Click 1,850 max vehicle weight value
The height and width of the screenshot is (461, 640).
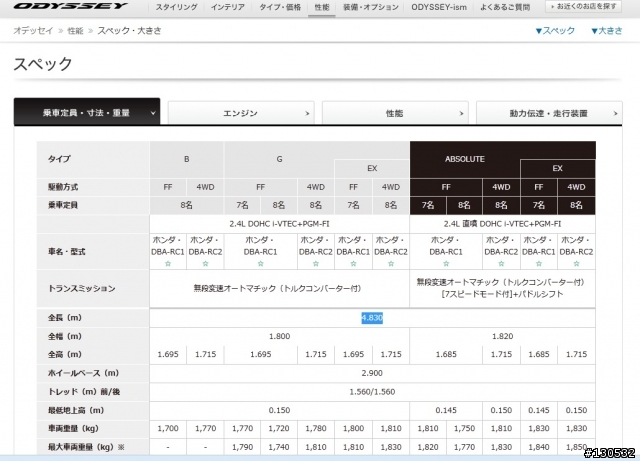click(576, 448)
